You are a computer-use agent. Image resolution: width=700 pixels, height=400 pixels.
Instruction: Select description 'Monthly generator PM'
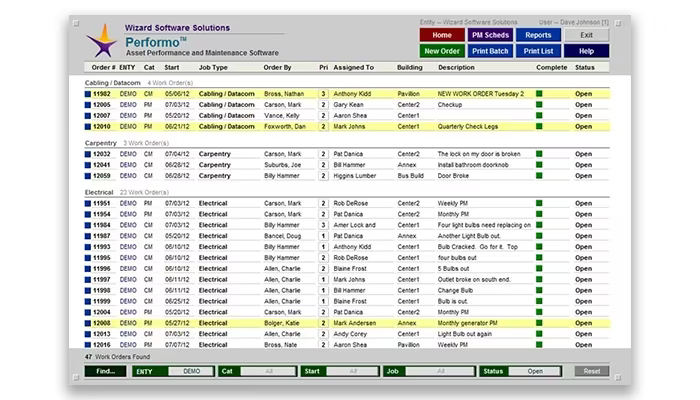click(467, 323)
